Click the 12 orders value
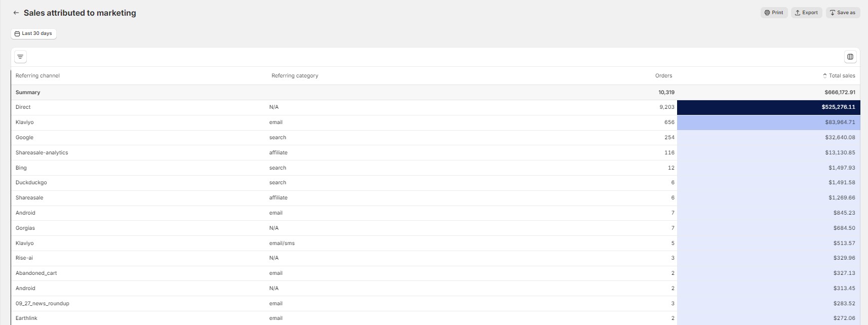 [x=671, y=168]
